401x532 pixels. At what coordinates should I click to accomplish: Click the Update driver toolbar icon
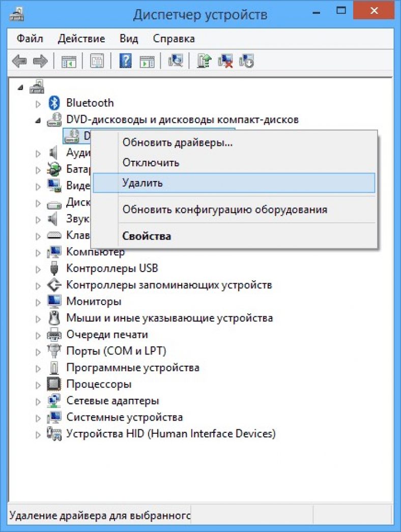coord(204,61)
